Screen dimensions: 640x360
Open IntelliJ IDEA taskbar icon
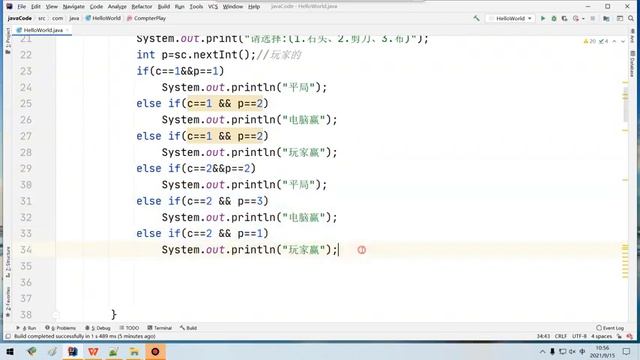(x=73, y=351)
